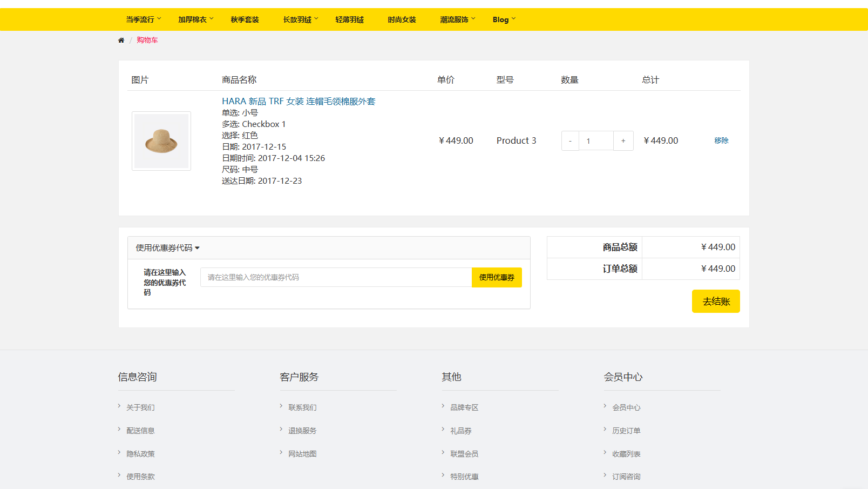Image resolution: width=868 pixels, height=489 pixels.
Task: Click the quantity input box
Action: click(596, 141)
